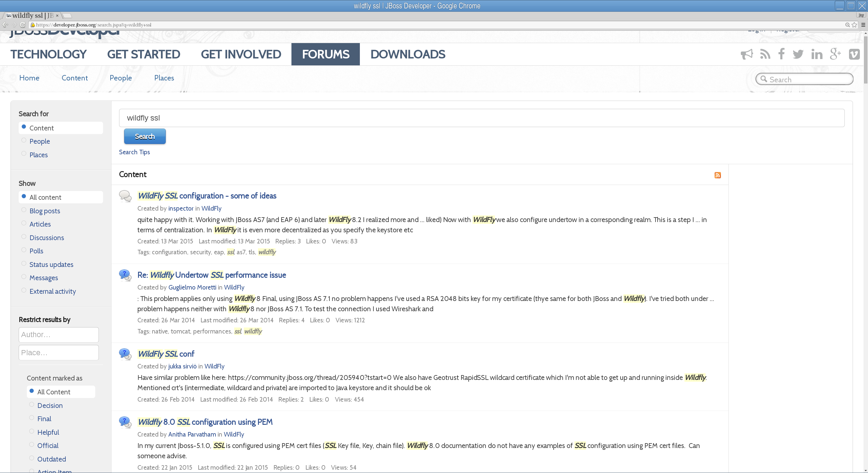
Task: Select the Blog posts filter radio
Action: [x=24, y=210]
